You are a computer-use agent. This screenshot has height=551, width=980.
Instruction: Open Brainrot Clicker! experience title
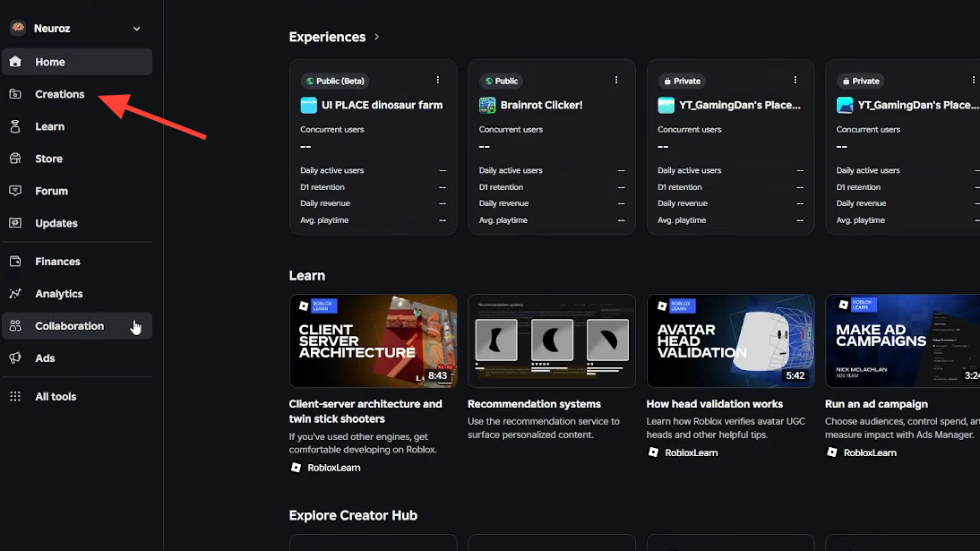541,105
